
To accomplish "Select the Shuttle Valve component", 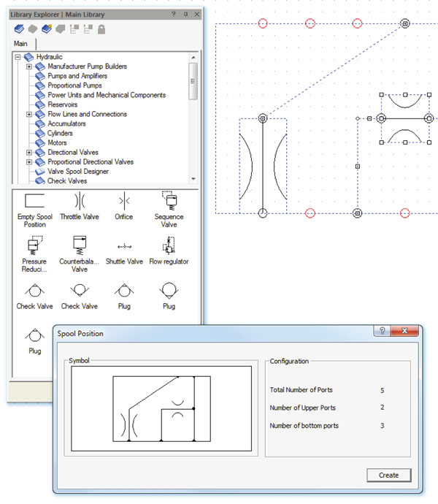I will [x=124, y=254].
